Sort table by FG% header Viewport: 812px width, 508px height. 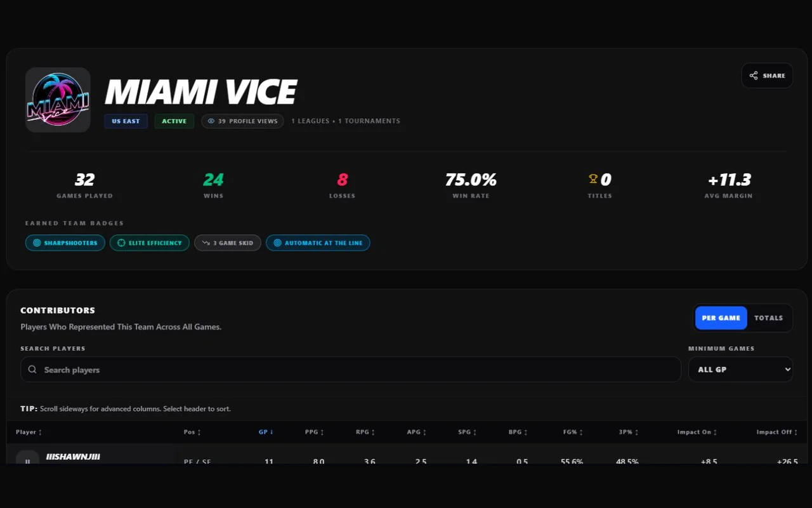[573, 432]
